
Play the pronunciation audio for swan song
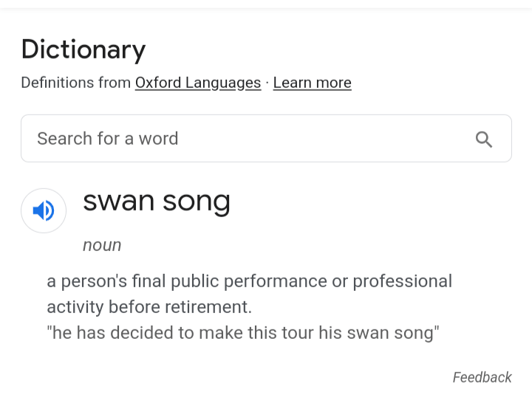pos(44,211)
